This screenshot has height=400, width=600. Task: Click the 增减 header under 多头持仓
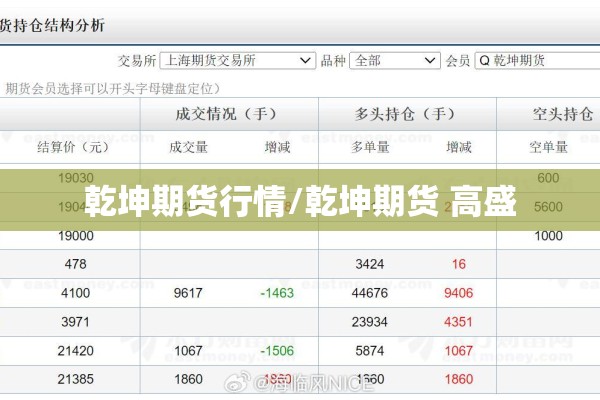[x=459, y=147]
